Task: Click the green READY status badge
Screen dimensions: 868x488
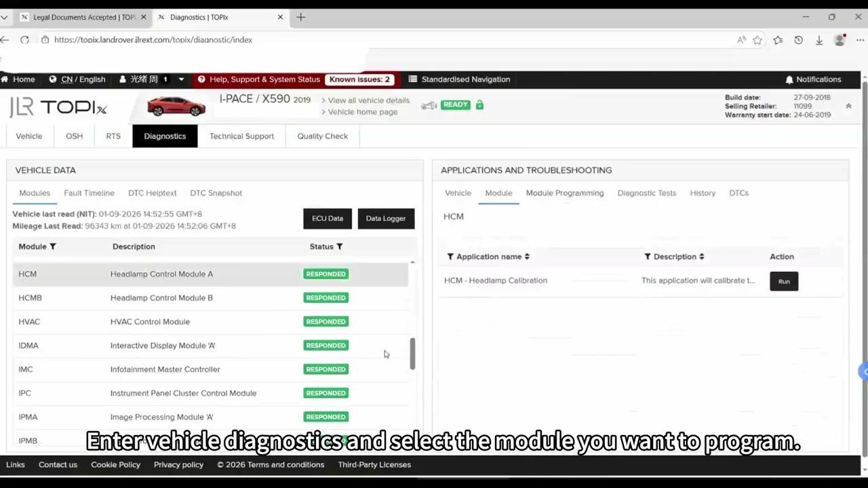Action: click(x=456, y=104)
